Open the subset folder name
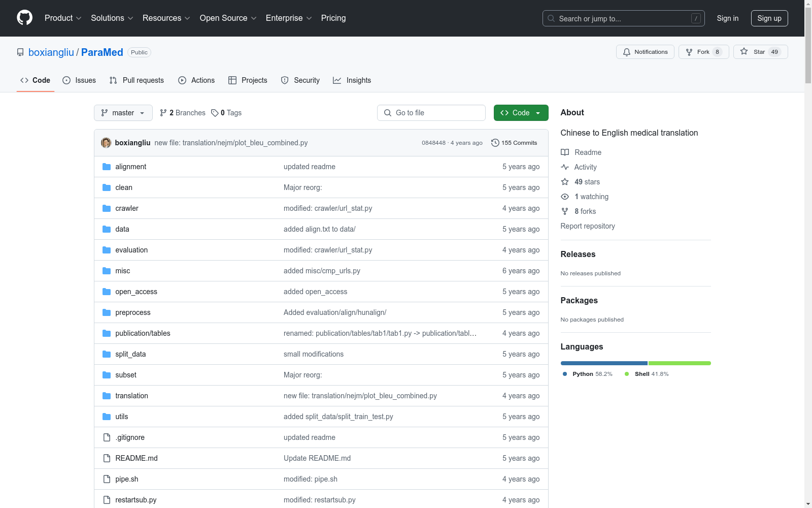The image size is (812, 508). [126, 375]
